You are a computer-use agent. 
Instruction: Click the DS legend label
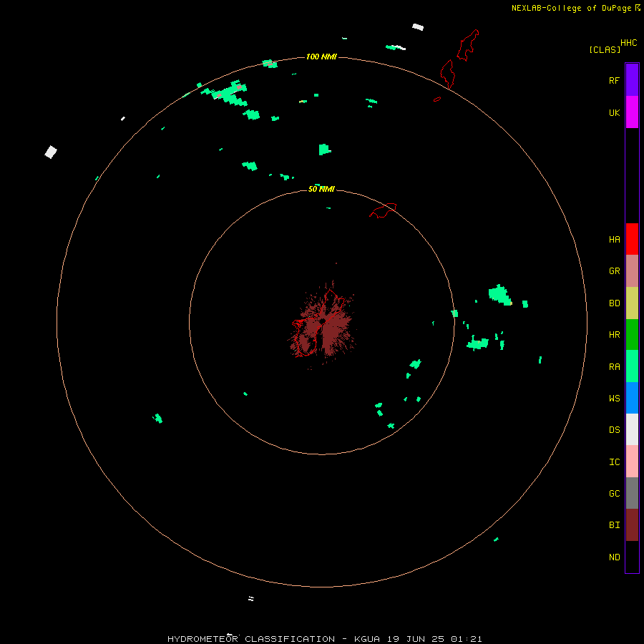point(614,430)
